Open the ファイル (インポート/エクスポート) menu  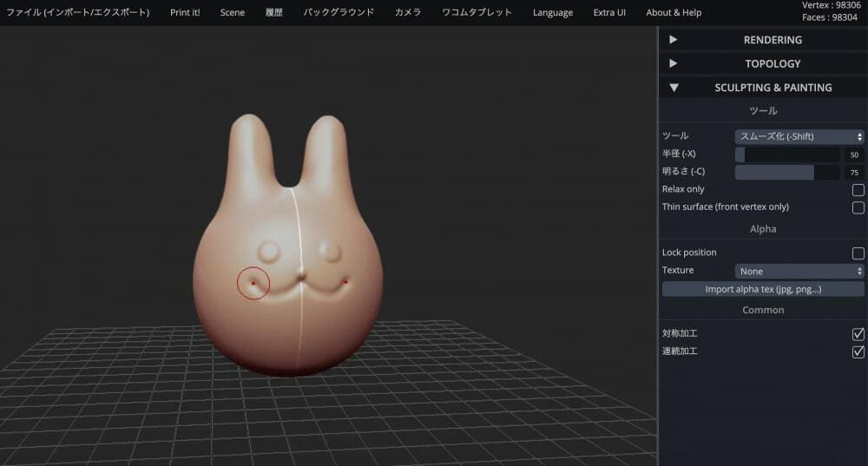(78, 12)
